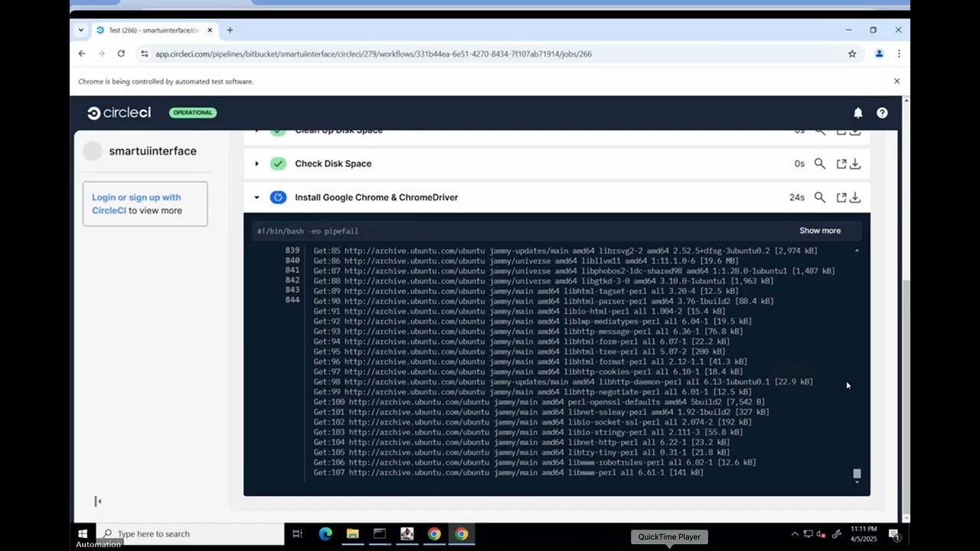The height and width of the screenshot is (551, 980).
Task: Download Install Google Chrome step output
Action: [855, 197]
